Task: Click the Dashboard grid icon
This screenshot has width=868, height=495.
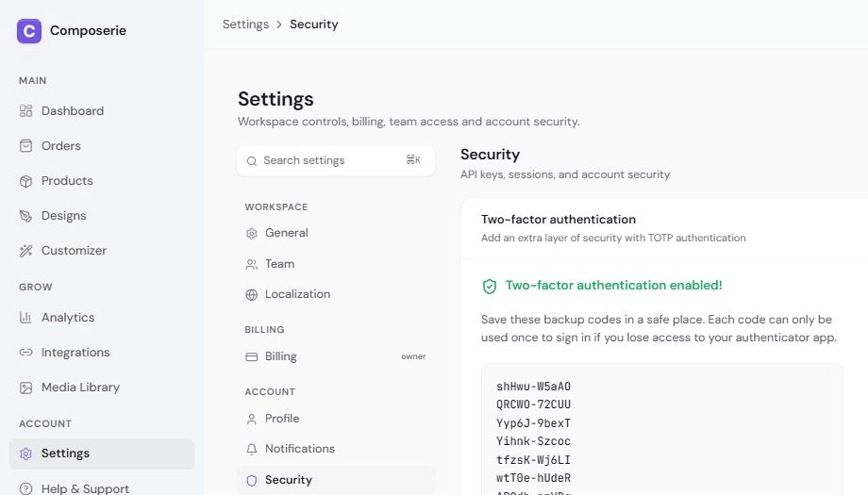Action: tap(25, 110)
